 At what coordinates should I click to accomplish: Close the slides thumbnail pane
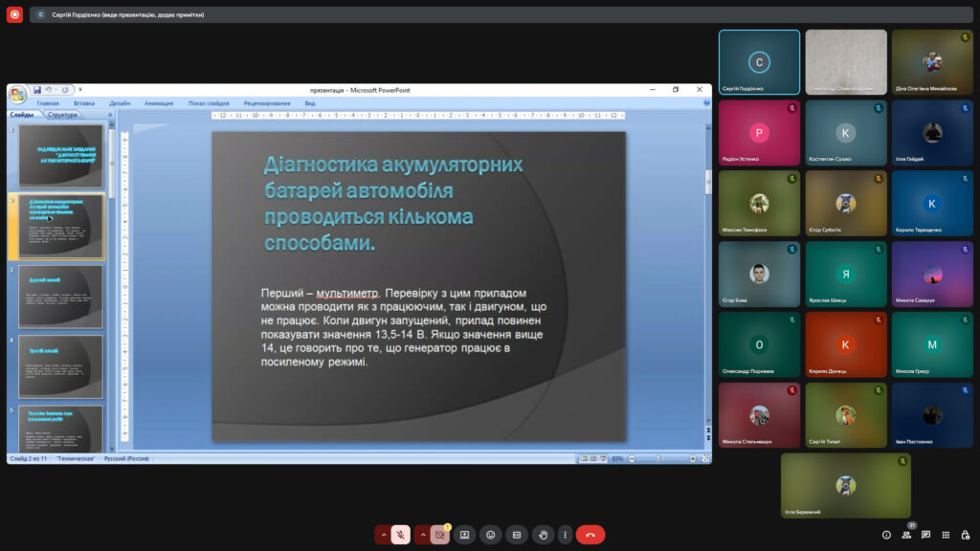(110, 115)
